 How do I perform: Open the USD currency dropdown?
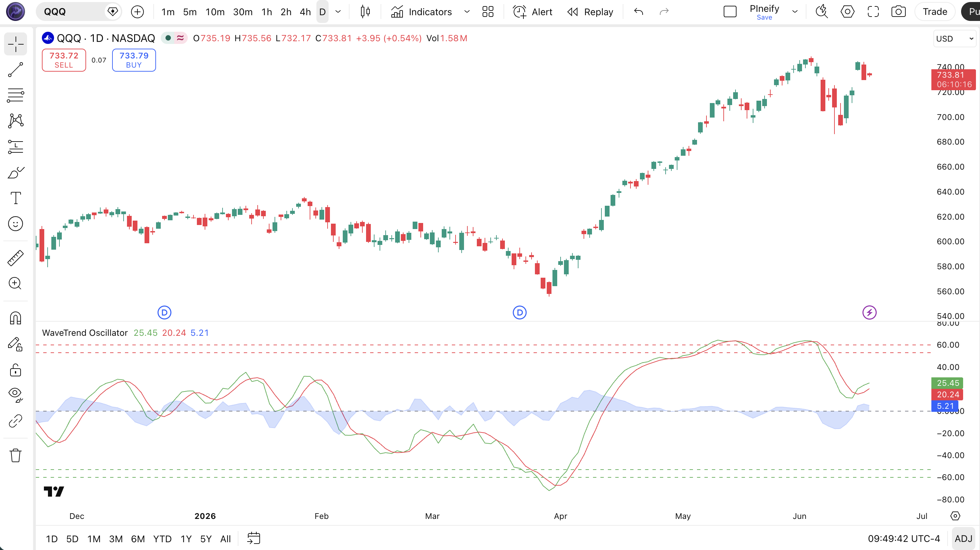(955, 39)
